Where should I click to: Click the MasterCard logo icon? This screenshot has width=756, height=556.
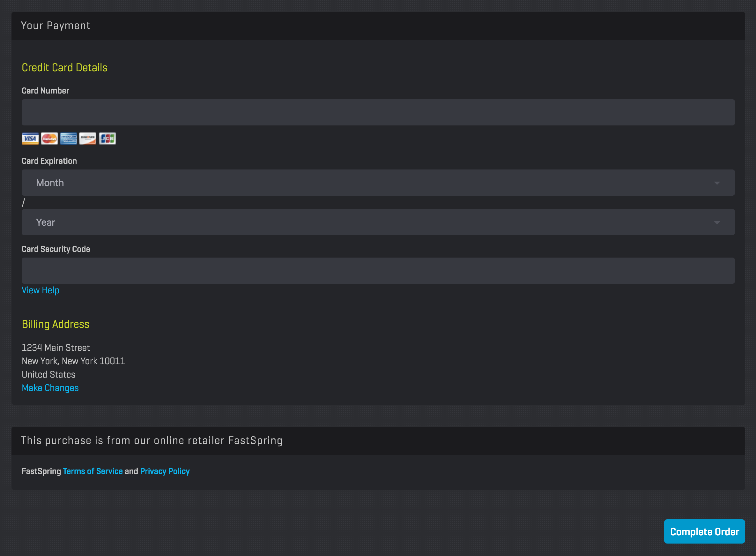(49, 138)
